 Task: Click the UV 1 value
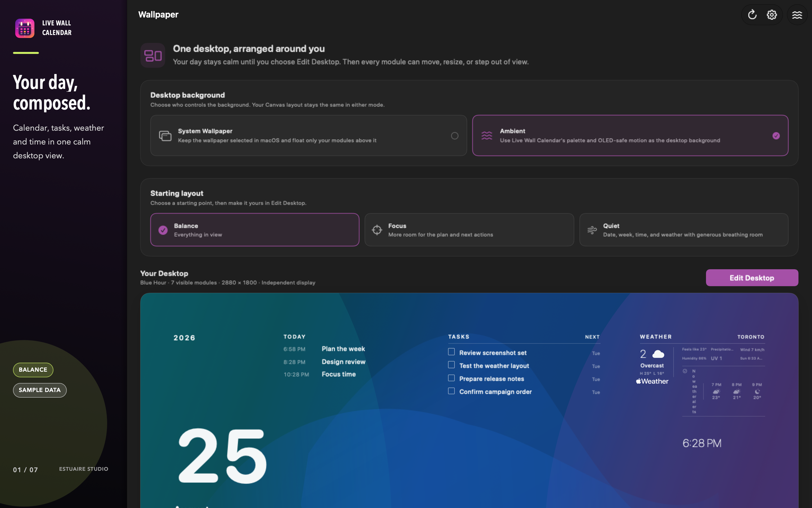pos(716,358)
